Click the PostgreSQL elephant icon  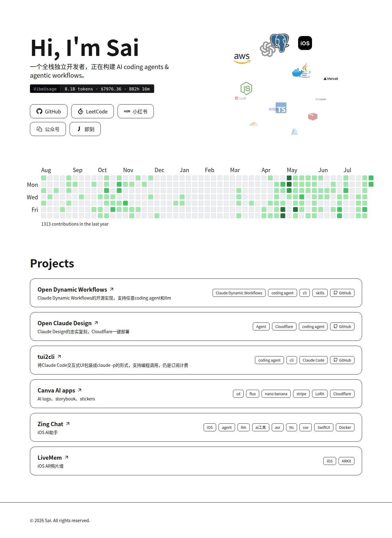pos(280,43)
